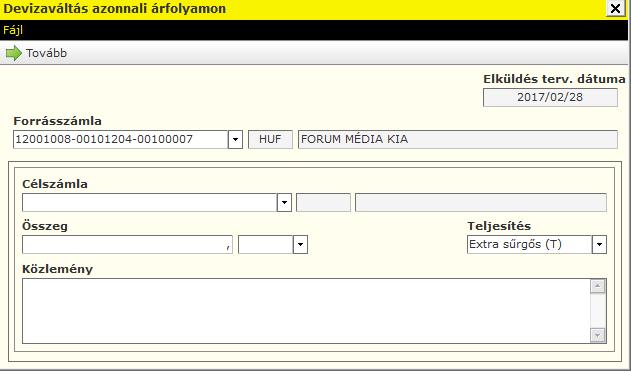631x375 pixels.
Task: Expand the Célszámla dropdown arrow
Action: pyautogui.click(x=284, y=202)
